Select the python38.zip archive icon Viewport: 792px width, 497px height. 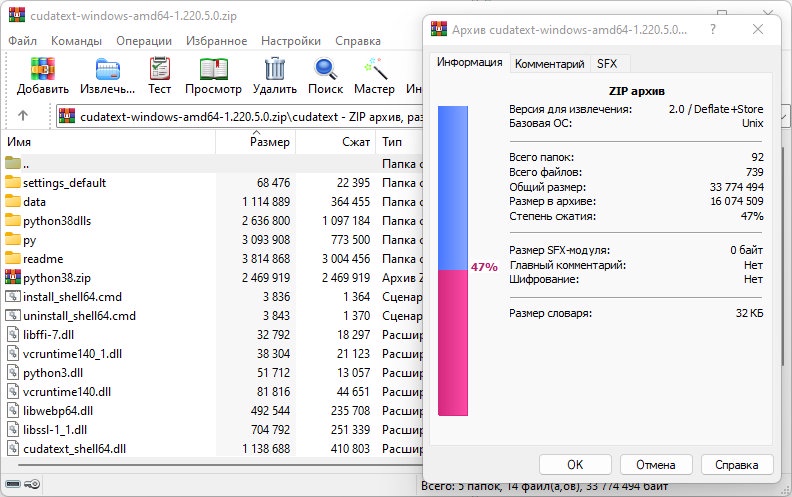(13, 277)
